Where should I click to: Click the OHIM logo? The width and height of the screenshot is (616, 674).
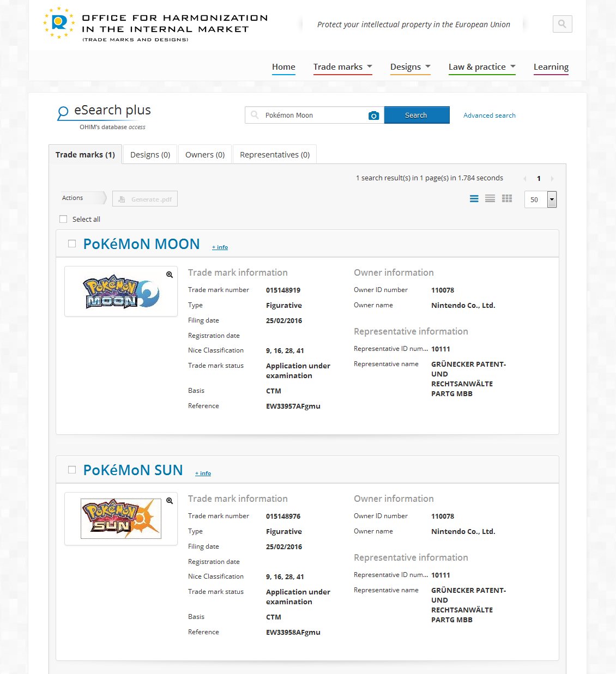click(x=59, y=23)
